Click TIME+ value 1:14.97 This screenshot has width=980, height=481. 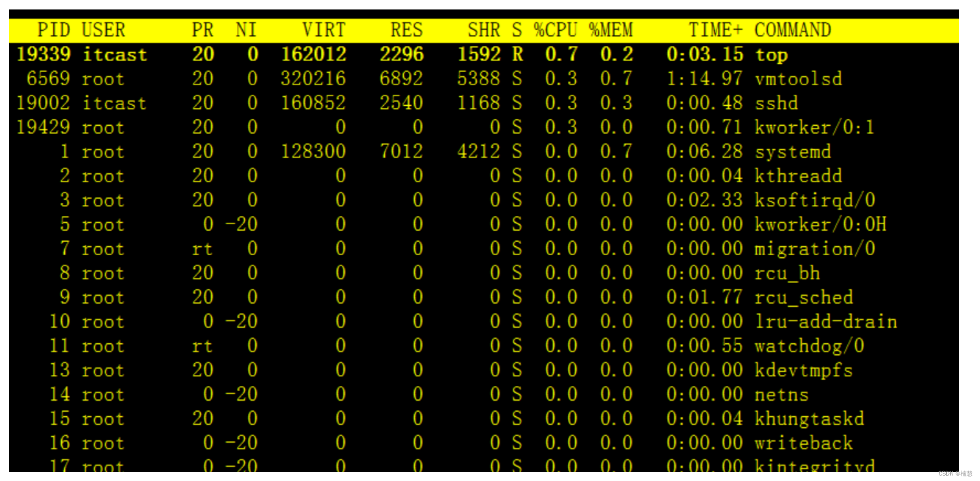(705, 79)
